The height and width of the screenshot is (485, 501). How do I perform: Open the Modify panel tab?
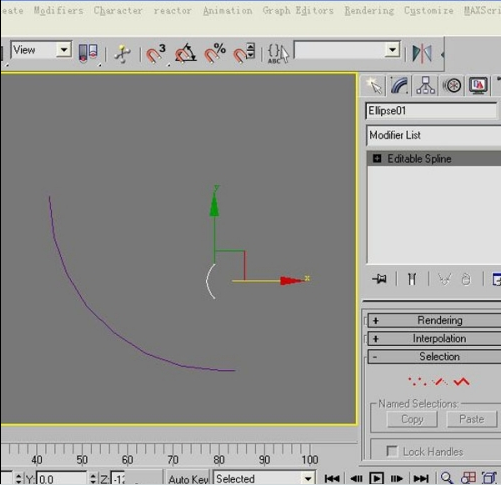399,85
